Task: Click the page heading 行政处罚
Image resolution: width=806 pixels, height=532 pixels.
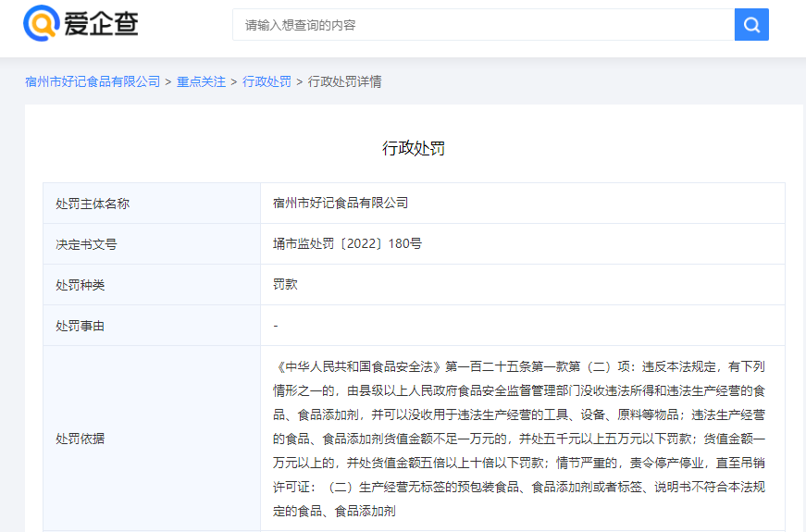Action: click(414, 149)
